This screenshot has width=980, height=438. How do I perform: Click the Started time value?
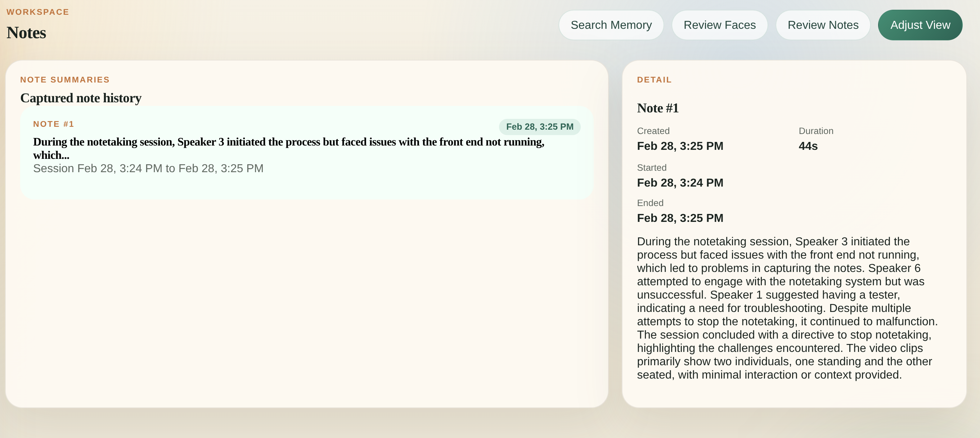pyautogui.click(x=680, y=183)
